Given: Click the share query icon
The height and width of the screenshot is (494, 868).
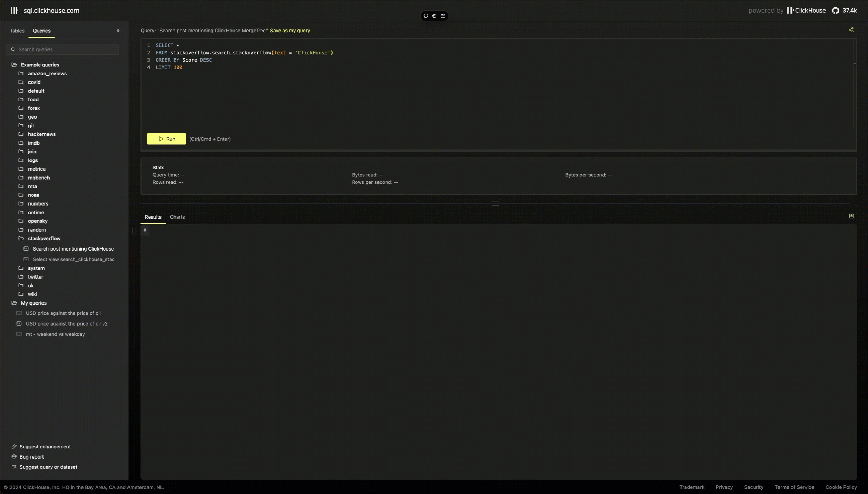Looking at the screenshot, I should [x=851, y=30].
